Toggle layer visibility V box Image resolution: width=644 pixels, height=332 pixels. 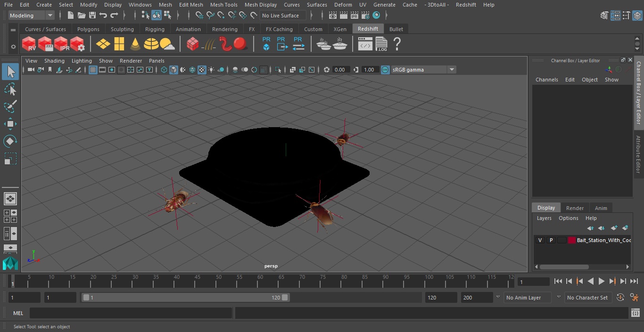tap(540, 240)
